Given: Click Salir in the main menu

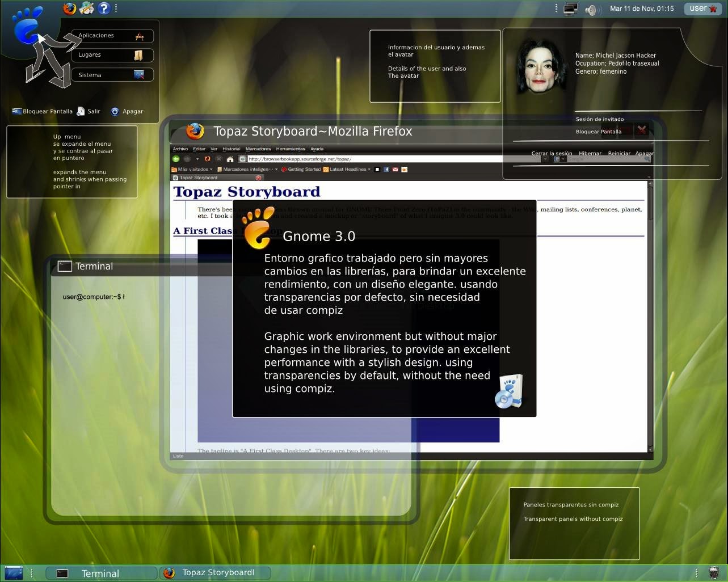Looking at the screenshot, I should 89,111.
